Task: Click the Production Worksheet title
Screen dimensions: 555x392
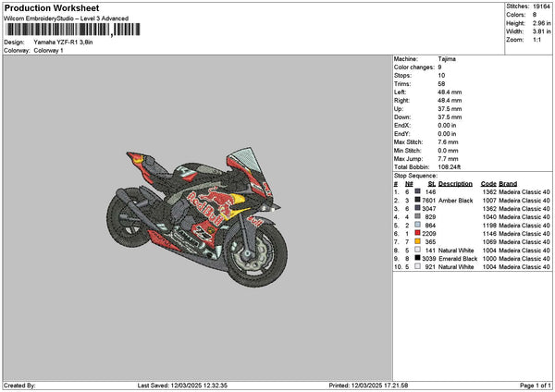Action: pyautogui.click(x=46, y=7)
